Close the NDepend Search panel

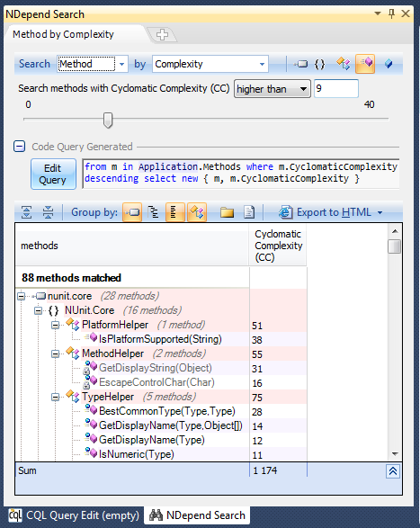pyautogui.click(x=406, y=13)
